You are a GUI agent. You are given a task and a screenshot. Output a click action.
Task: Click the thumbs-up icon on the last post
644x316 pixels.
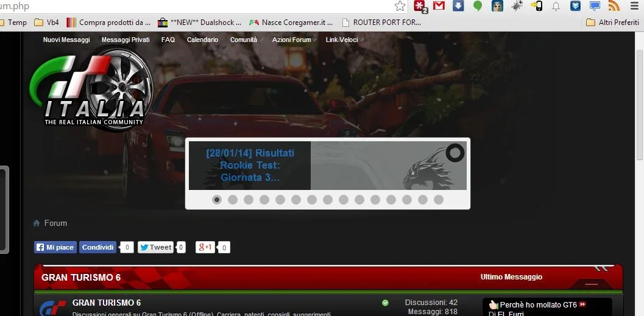494,305
